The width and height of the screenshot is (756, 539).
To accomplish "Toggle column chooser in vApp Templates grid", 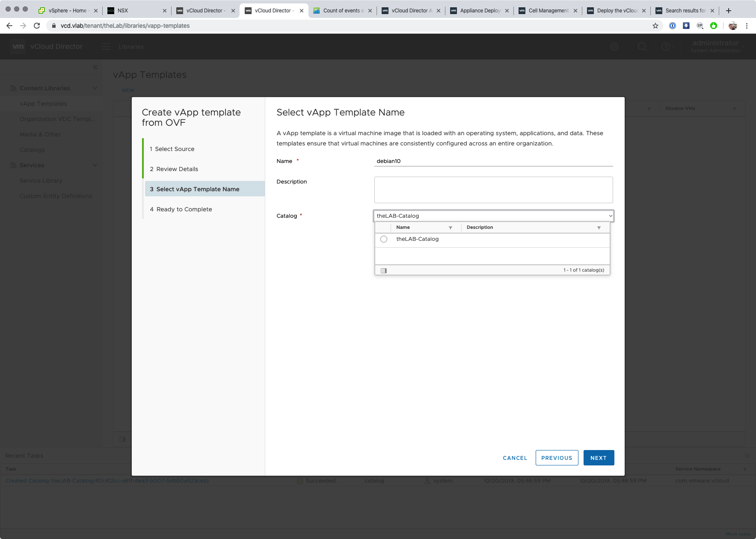I will [x=122, y=439].
